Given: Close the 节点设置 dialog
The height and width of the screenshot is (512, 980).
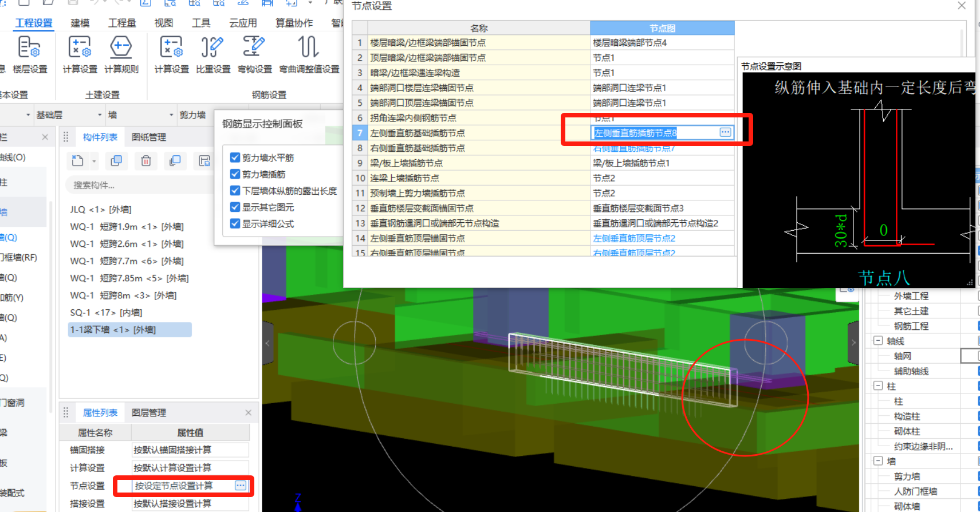Looking at the screenshot, I should tap(962, 6).
